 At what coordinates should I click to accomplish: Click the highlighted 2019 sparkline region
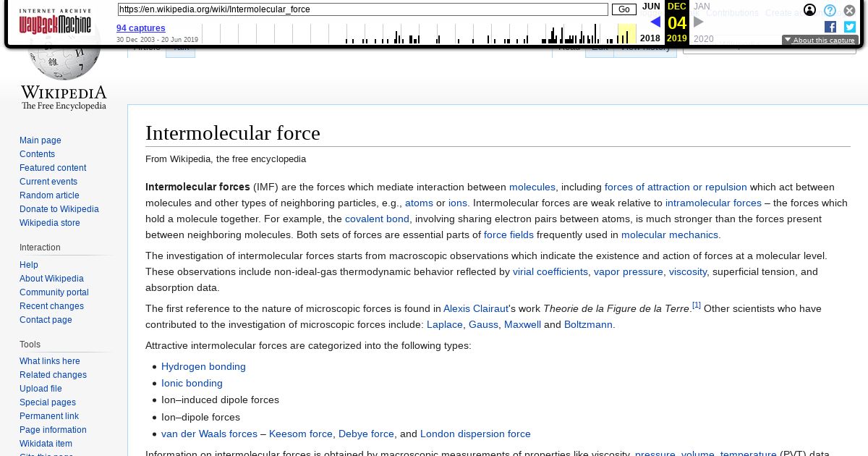(x=626, y=33)
